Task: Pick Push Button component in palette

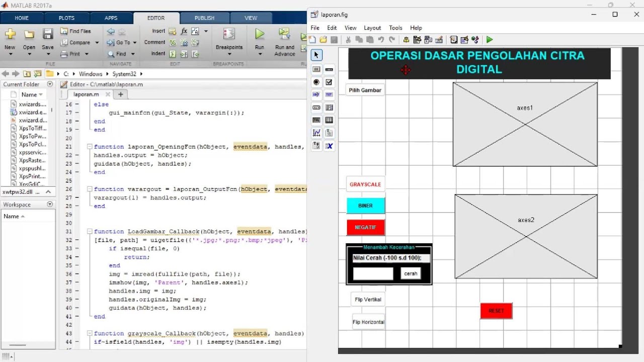Action: [x=316, y=69]
